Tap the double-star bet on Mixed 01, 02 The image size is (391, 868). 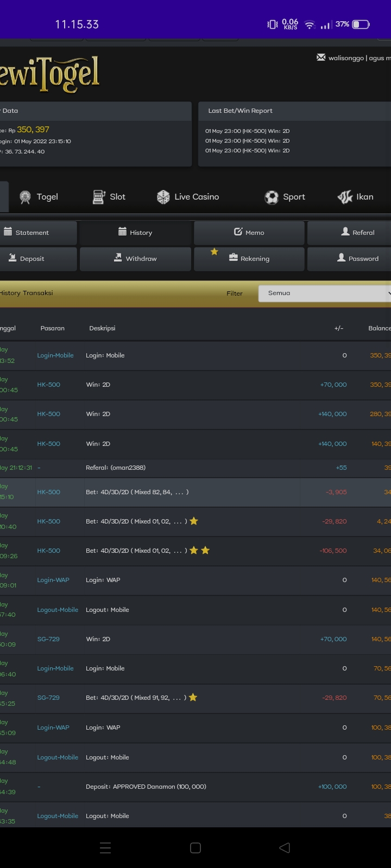point(199,551)
